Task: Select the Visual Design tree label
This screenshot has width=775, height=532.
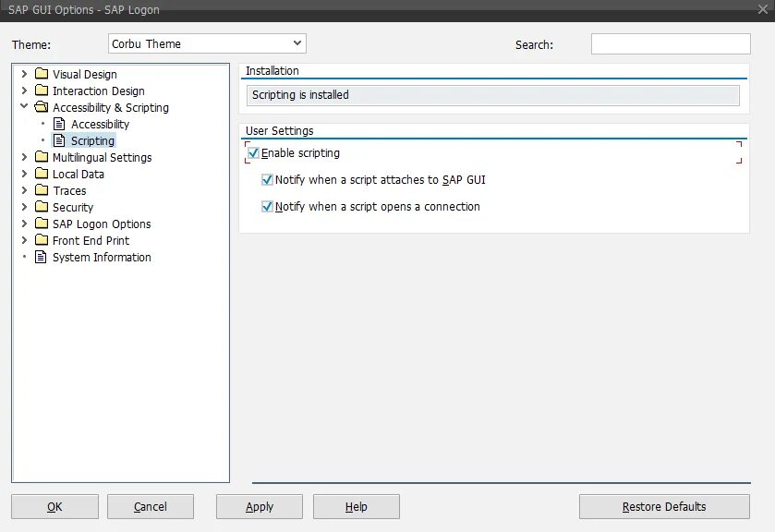Action: coord(84,74)
